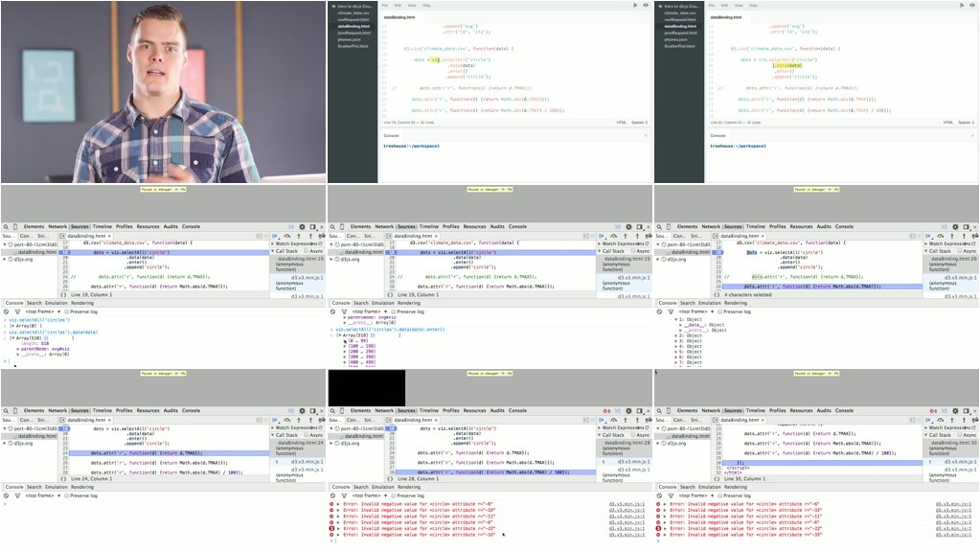The image size is (980, 552).
Task: Open <top frame> dropdown in the Line 30 frame
Action: 695,495
